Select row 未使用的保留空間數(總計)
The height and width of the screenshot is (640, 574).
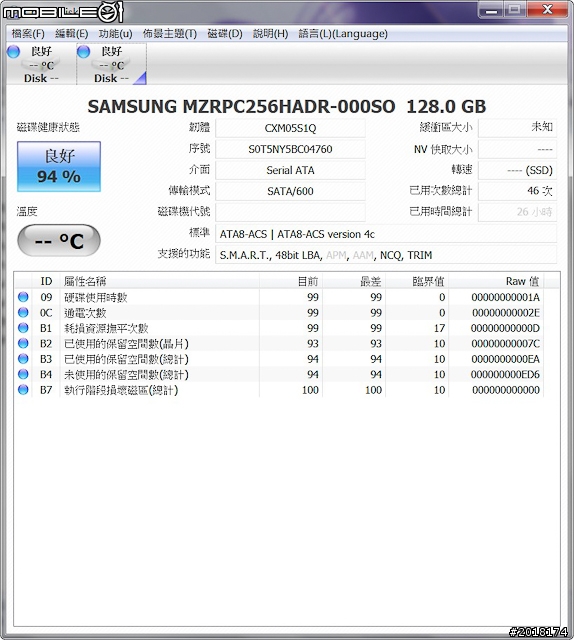[x=279, y=374]
